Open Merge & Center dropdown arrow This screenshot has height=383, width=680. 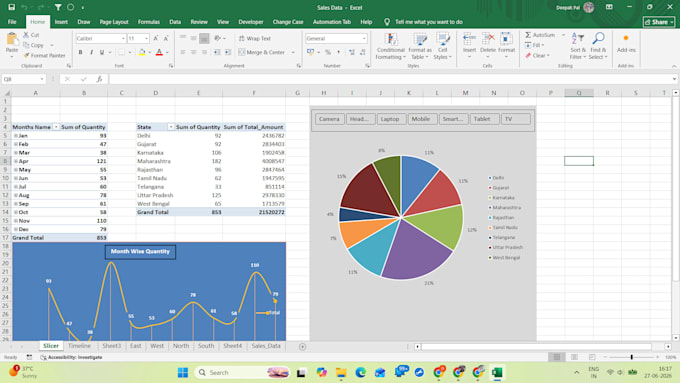(x=293, y=52)
